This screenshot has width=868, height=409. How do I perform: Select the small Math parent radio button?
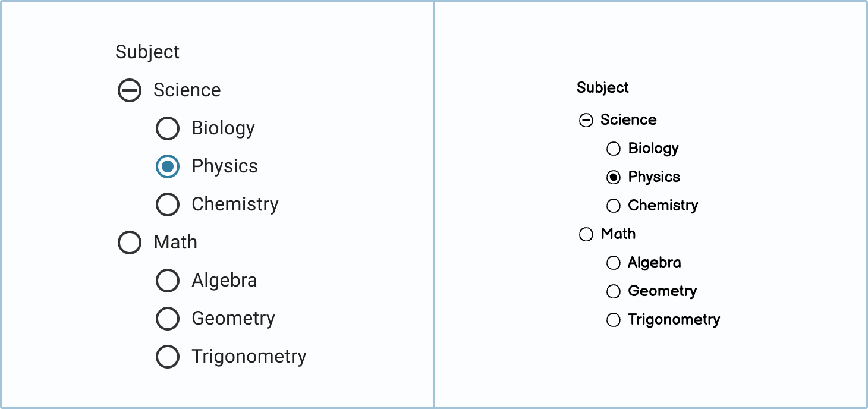(x=586, y=234)
